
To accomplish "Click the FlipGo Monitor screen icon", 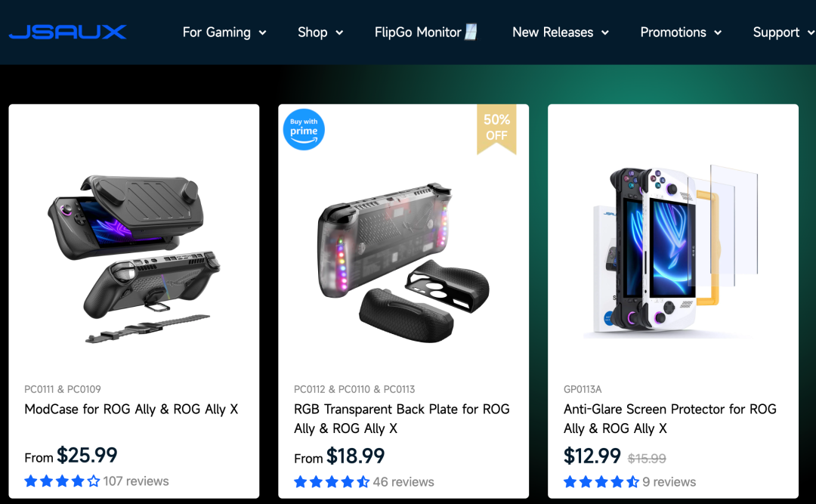I will point(471,32).
